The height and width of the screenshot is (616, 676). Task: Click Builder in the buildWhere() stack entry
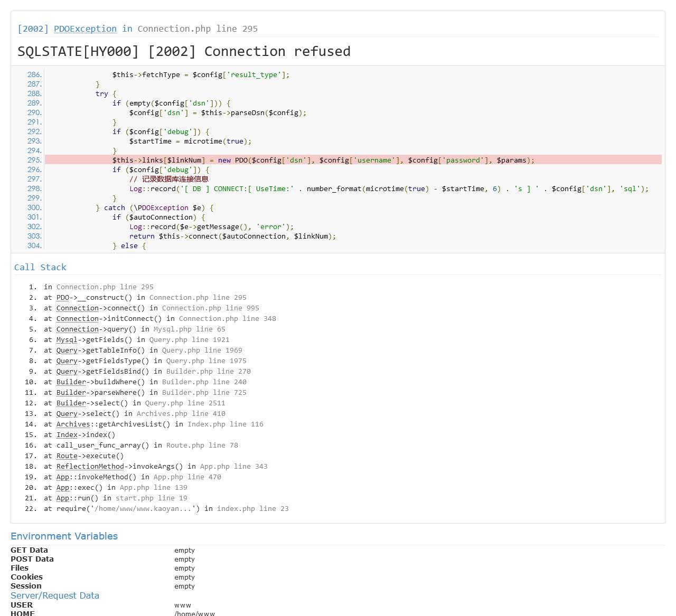tap(71, 382)
